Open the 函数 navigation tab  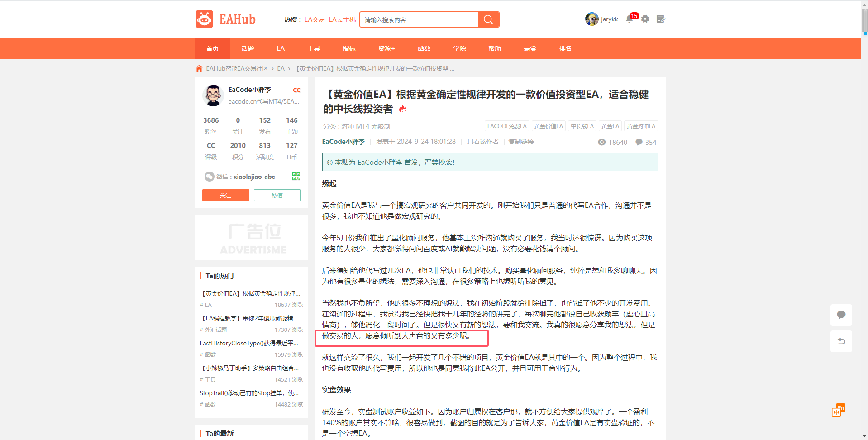pos(424,48)
